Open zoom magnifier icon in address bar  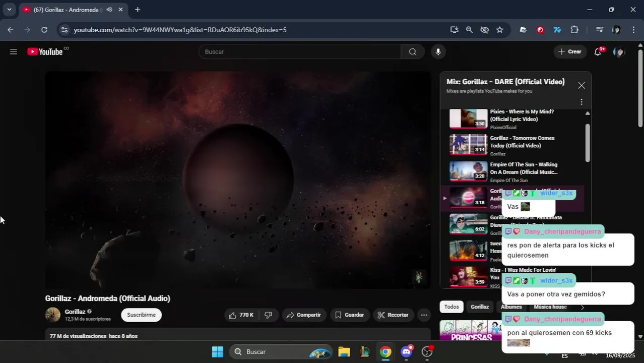coord(469,30)
